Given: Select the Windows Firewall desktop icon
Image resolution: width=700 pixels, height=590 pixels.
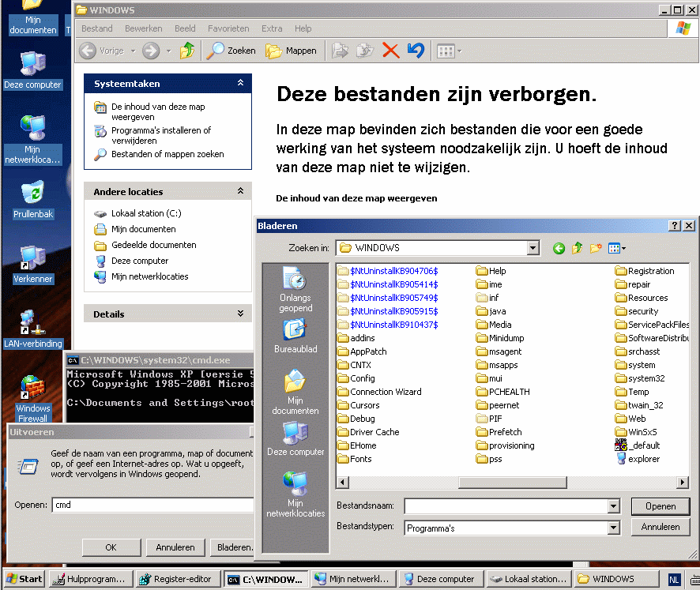Looking at the screenshot, I should (x=33, y=399).
